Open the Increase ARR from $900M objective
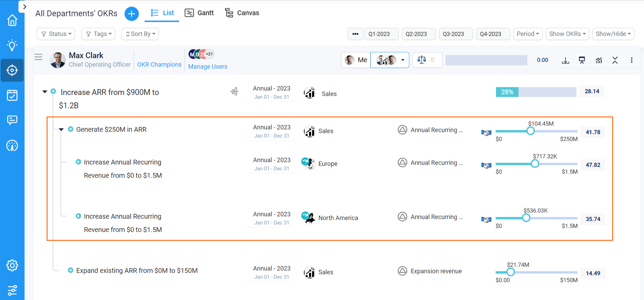This screenshot has height=300, width=644. [110, 99]
